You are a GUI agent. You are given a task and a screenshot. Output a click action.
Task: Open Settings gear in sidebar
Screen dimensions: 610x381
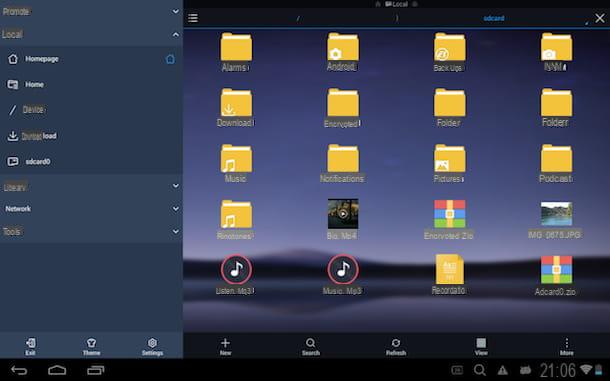(152, 346)
